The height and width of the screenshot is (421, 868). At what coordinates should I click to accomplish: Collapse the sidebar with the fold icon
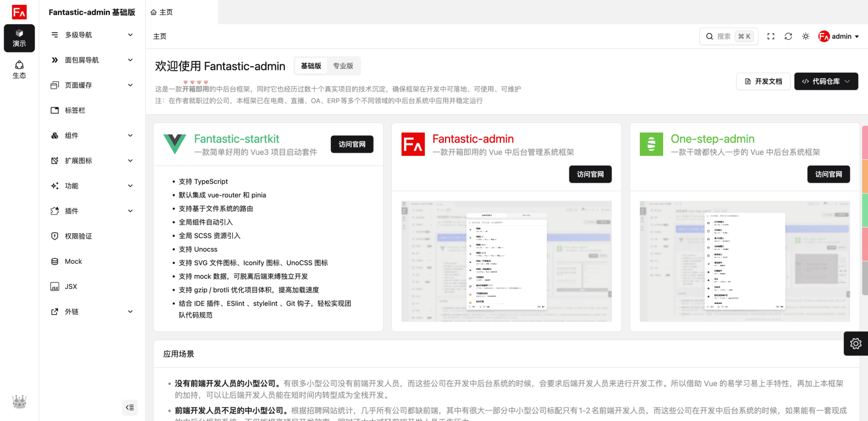130,407
